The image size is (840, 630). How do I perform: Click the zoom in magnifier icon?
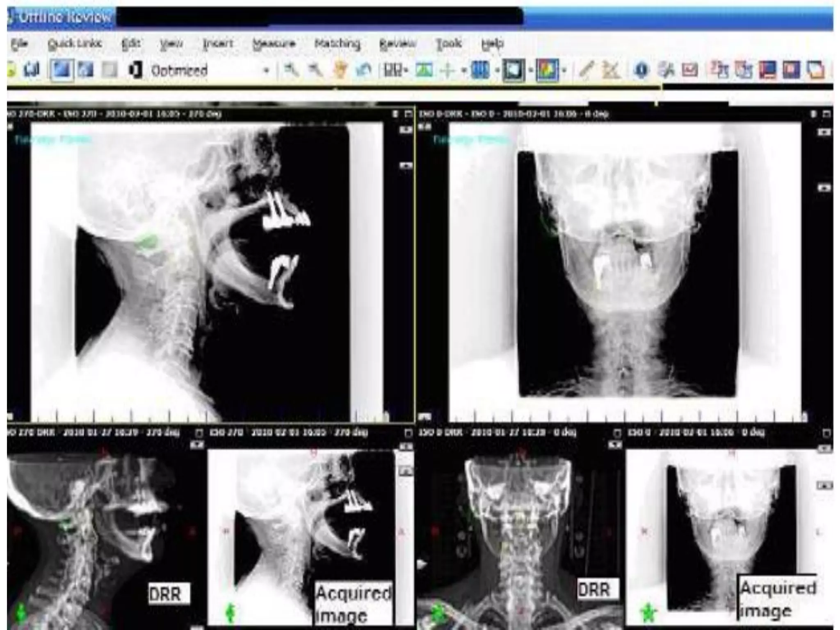[x=292, y=71]
